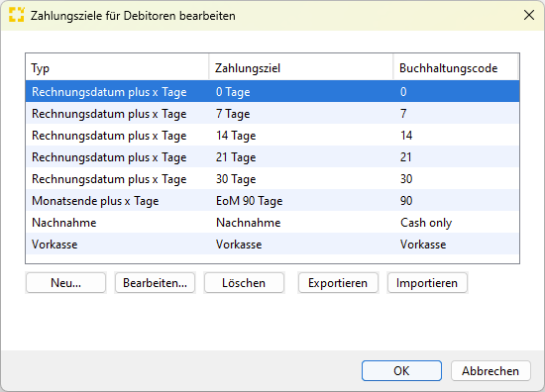Select the 14 Tage row
This screenshot has height=392, width=545.
(x=272, y=136)
